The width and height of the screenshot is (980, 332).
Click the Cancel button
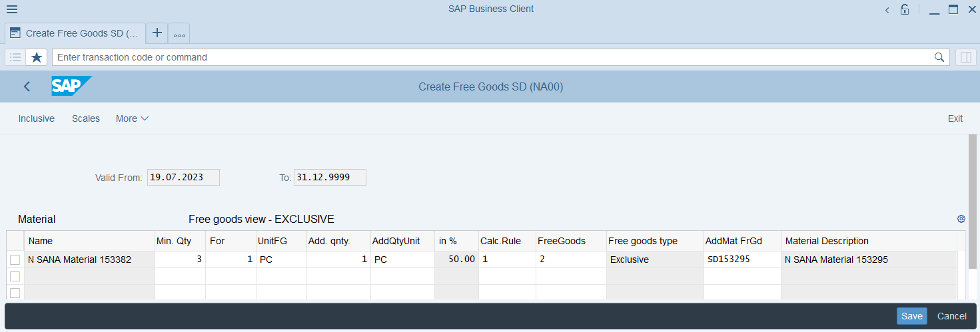click(x=952, y=316)
